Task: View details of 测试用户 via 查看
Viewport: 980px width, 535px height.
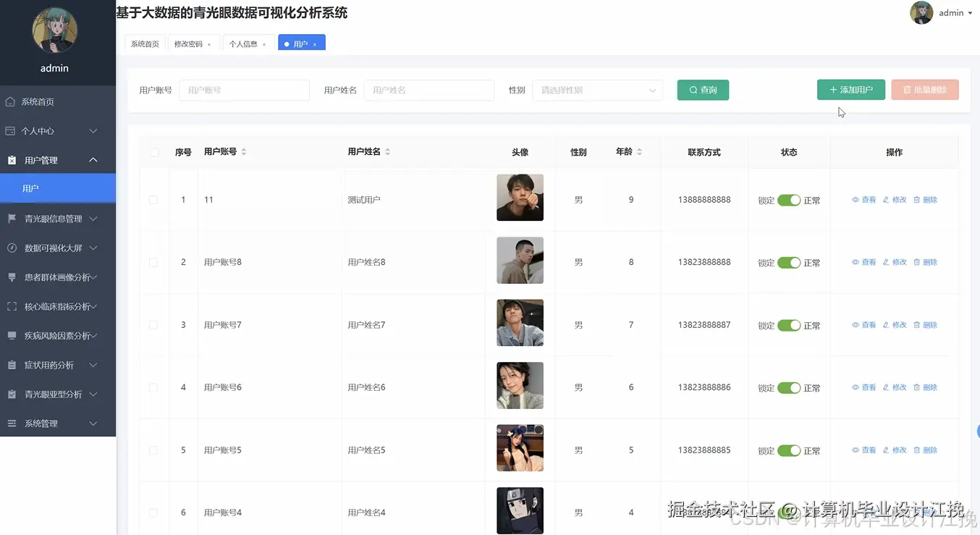Action: point(864,200)
